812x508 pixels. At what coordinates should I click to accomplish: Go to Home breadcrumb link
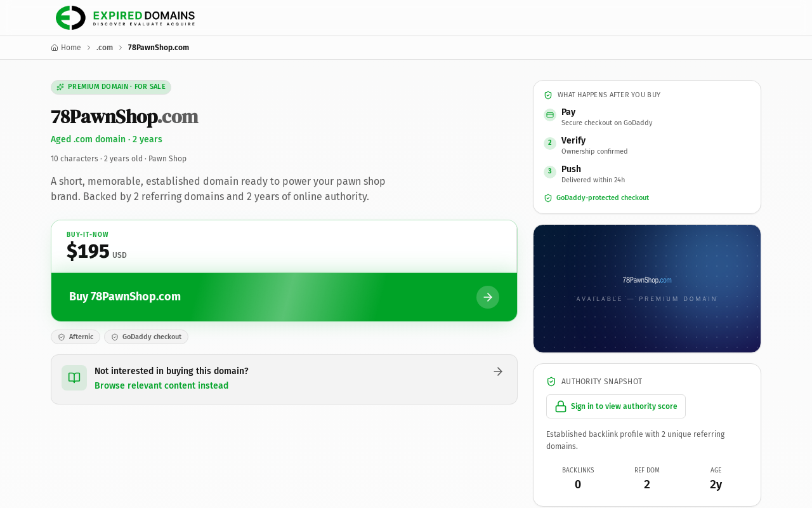pos(66,48)
